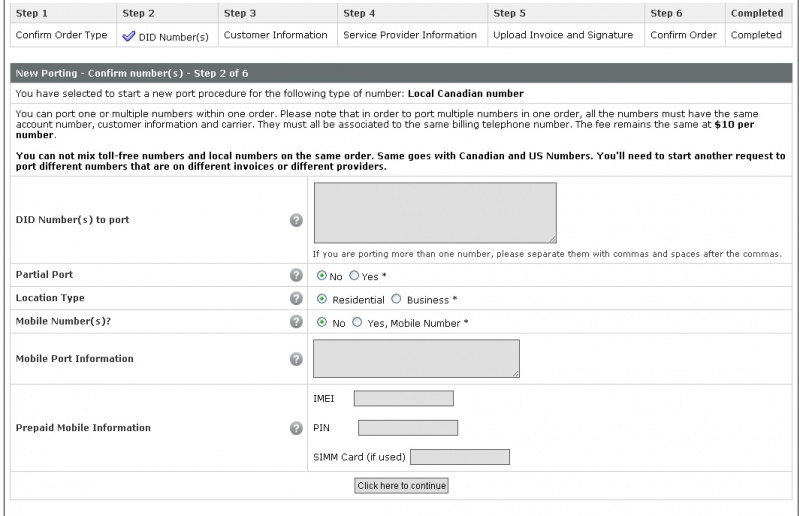This screenshot has height=516, width=800.
Task: Click the 'Local Canadian number' text
Action: click(x=465, y=93)
